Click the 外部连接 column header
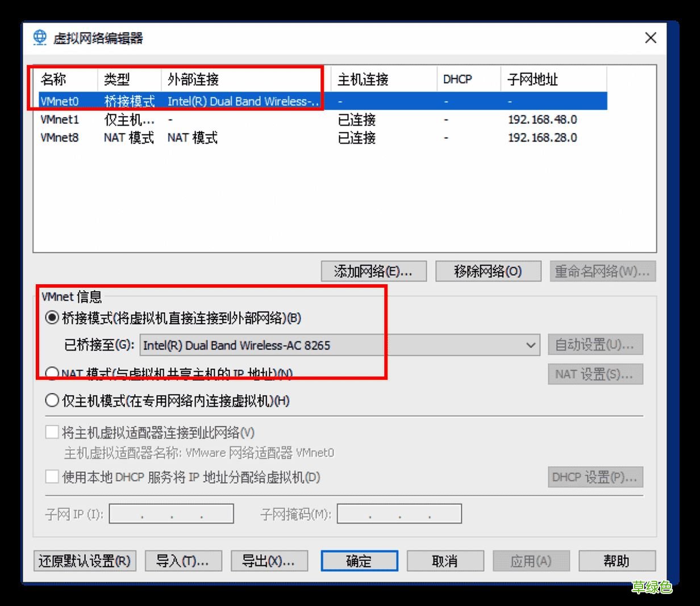Screen dimensions: 700x606 pyautogui.click(x=246, y=79)
